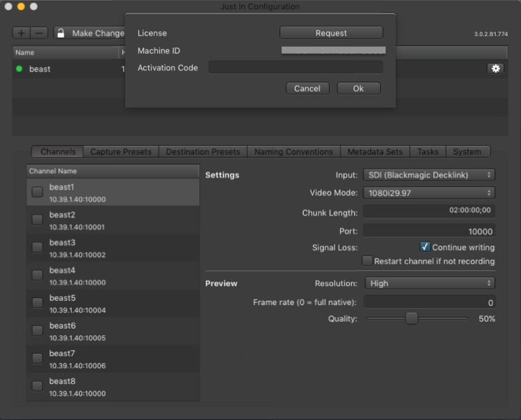Screen dimensions: 521x420
Task: Select channel address 10.39.1.40:10002
Action: (78, 255)
